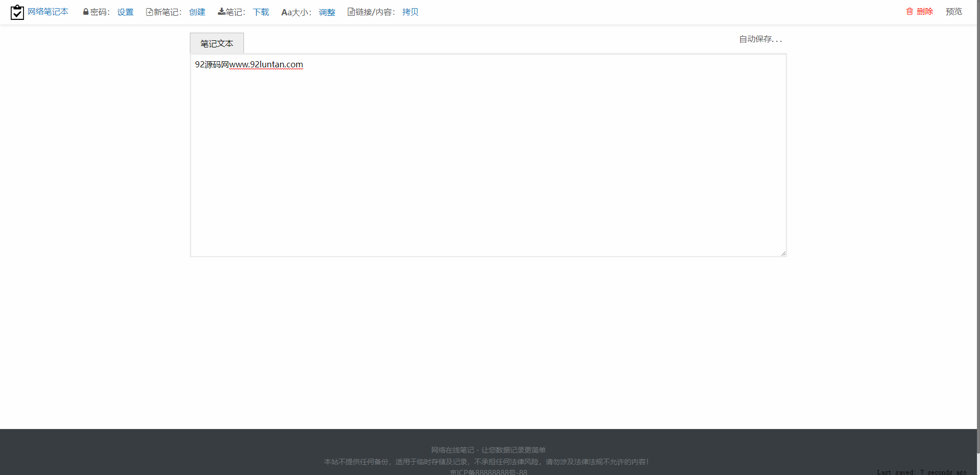The image size is (980, 475).
Task: Adjust font size via 调整 link
Action: (x=327, y=12)
